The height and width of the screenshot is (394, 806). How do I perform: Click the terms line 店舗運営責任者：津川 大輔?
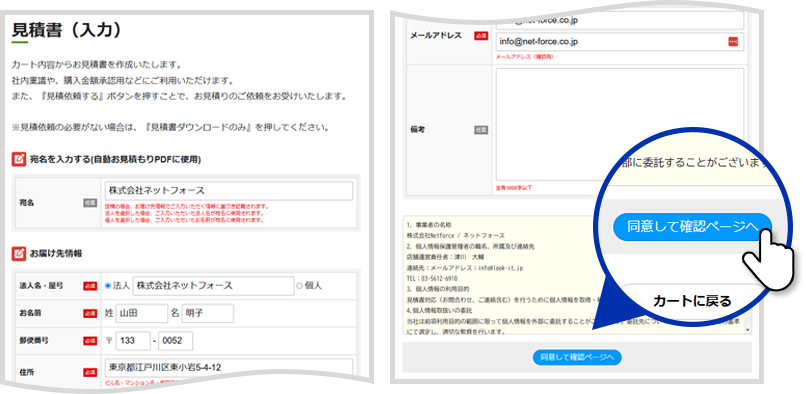coord(445,257)
